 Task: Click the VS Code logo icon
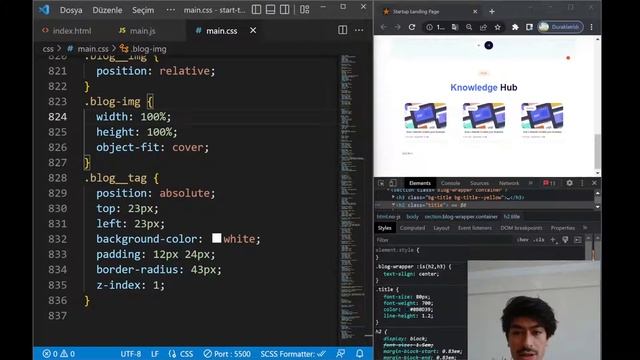pos(44,9)
